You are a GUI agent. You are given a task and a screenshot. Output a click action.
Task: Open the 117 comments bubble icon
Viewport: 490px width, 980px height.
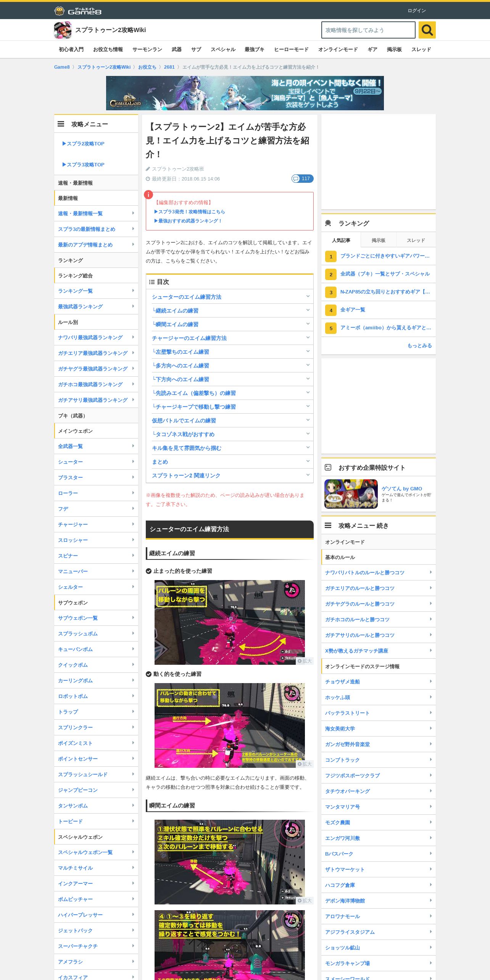(x=303, y=179)
